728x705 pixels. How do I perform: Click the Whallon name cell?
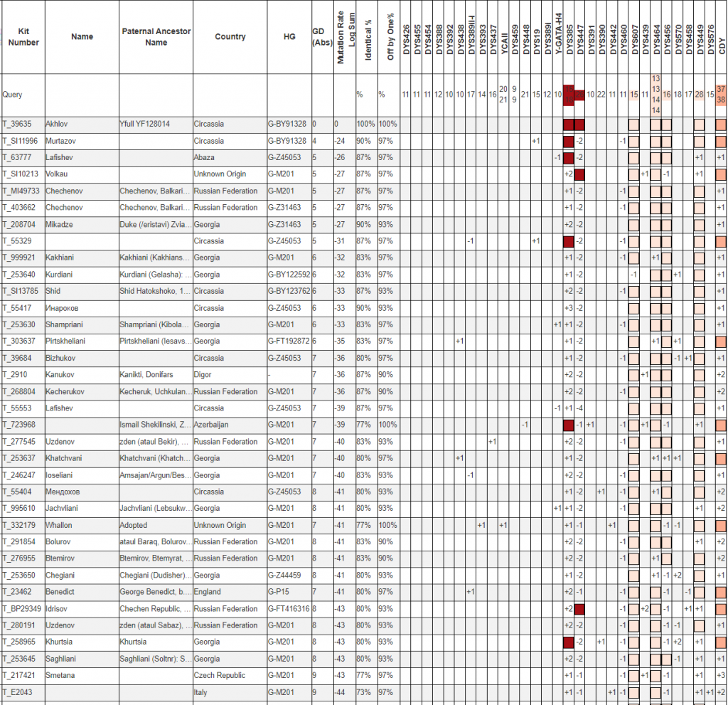60,525
